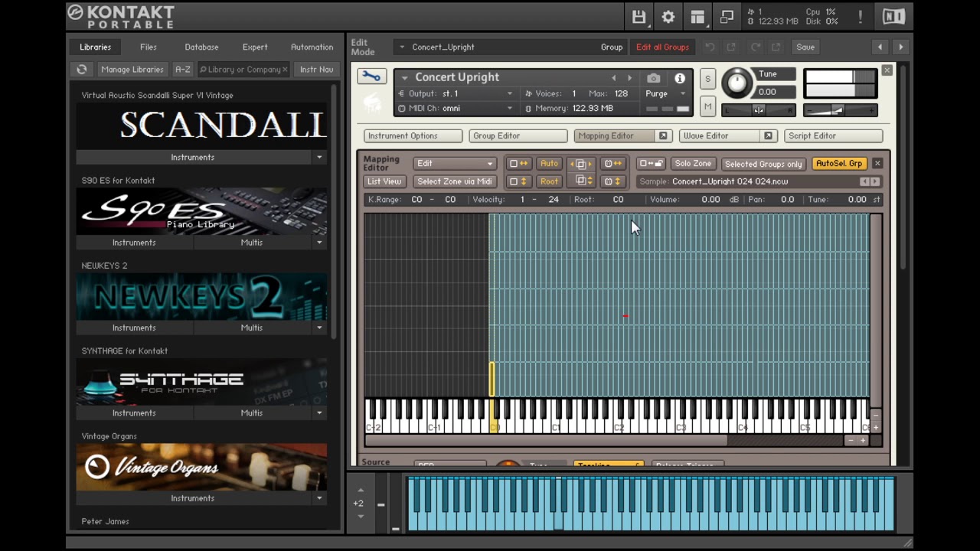Click the edit bar previous arrow button

click(x=880, y=47)
